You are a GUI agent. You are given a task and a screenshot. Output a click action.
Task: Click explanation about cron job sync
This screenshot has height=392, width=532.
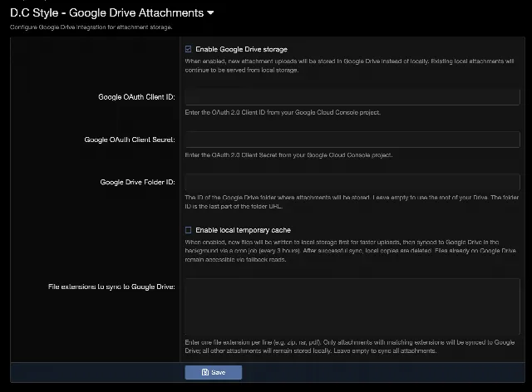tap(350, 251)
